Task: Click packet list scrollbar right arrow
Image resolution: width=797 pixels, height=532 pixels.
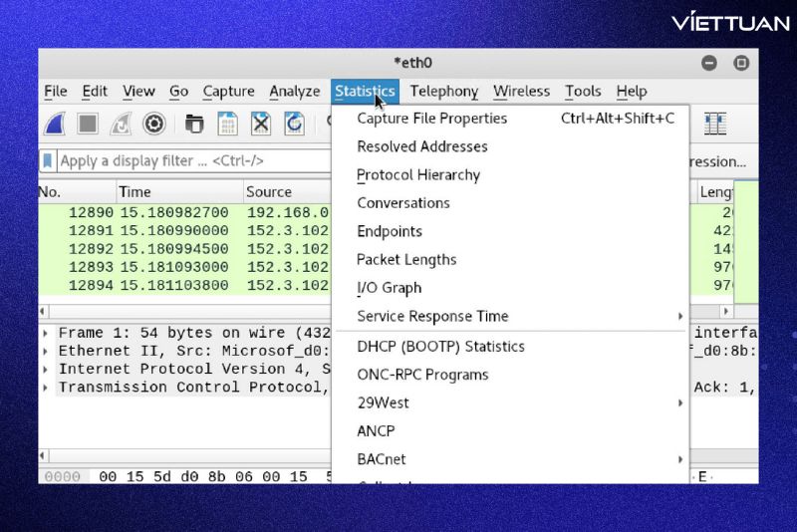Action: [726, 311]
